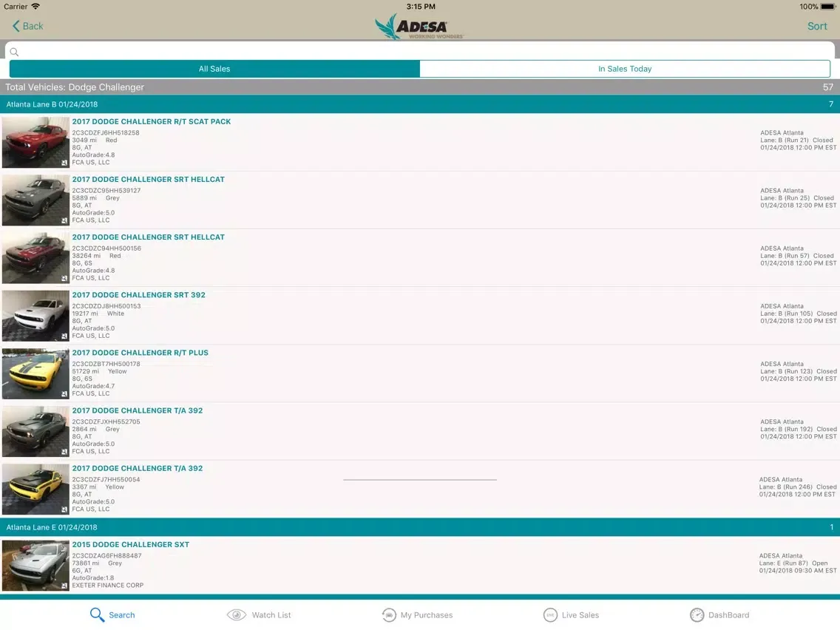Click Total Vehicles: Dodge Challenger header
The height and width of the screenshot is (630, 840).
coord(75,87)
